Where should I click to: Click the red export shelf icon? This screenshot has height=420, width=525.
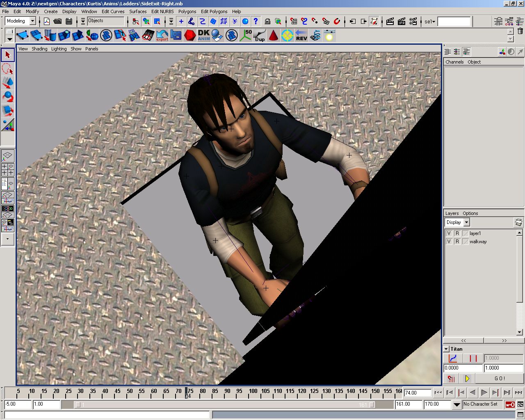pos(162,35)
